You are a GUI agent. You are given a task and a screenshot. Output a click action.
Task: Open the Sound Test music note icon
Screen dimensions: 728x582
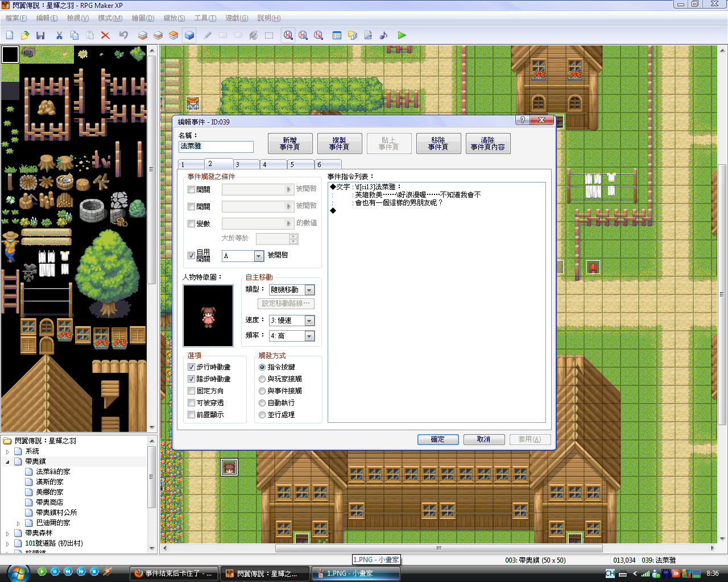click(x=383, y=35)
